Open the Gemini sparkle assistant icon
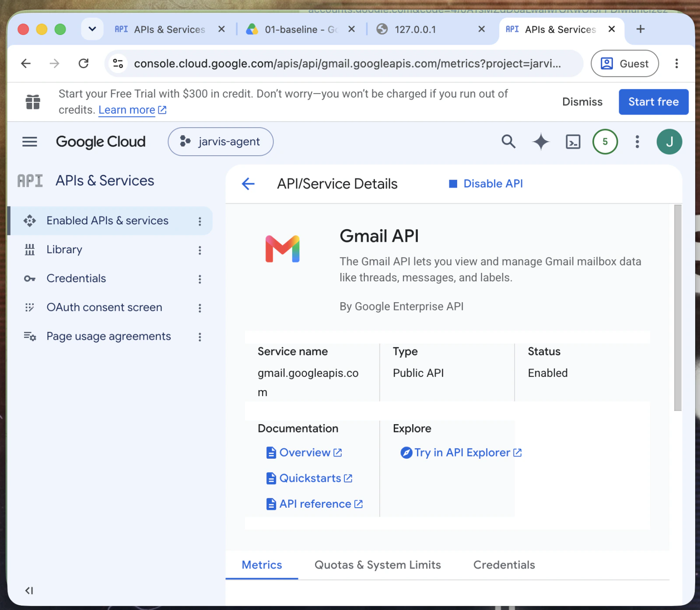The height and width of the screenshot is (610, 700). click(541, 142)
